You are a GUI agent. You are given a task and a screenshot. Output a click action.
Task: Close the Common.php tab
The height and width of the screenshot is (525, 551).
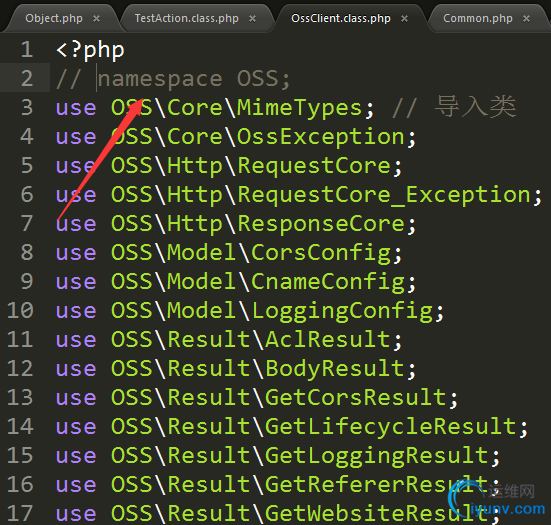(526, 19)
